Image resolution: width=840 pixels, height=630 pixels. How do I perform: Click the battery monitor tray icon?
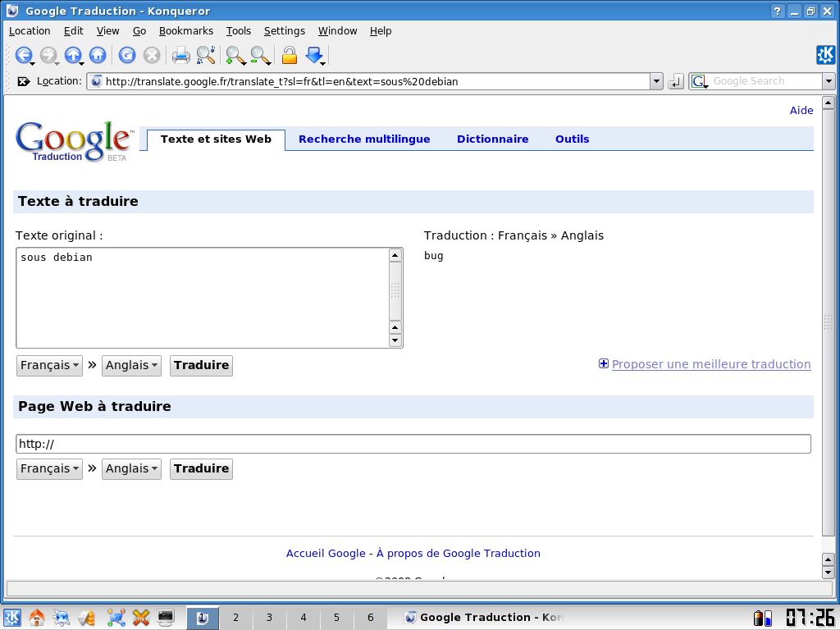pos(762,619)
